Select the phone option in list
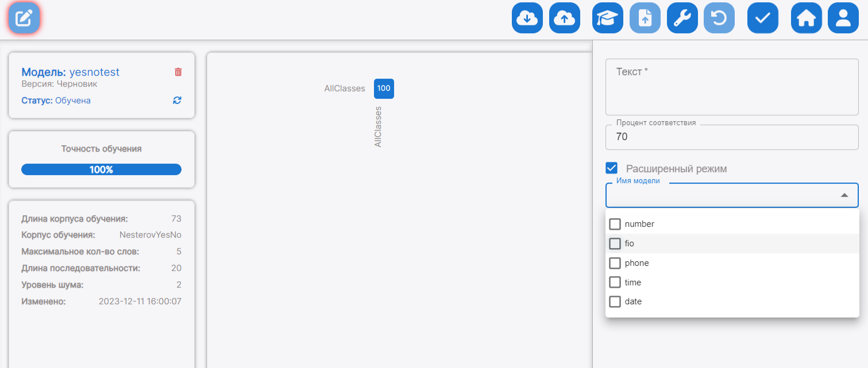868x368 pixels. click(x=615, y=263)
